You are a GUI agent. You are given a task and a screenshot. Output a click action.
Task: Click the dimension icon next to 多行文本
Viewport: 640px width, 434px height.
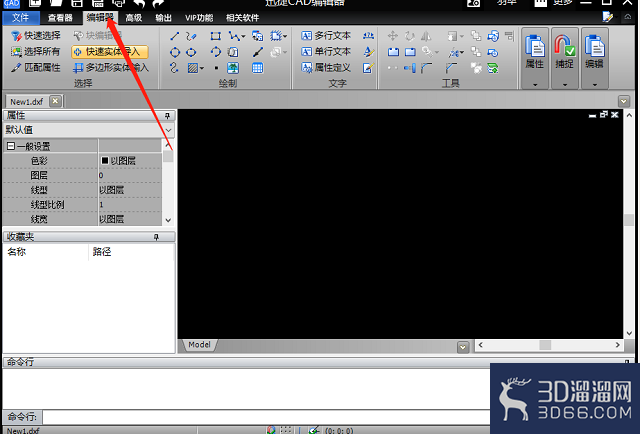[x=368, y=36]
